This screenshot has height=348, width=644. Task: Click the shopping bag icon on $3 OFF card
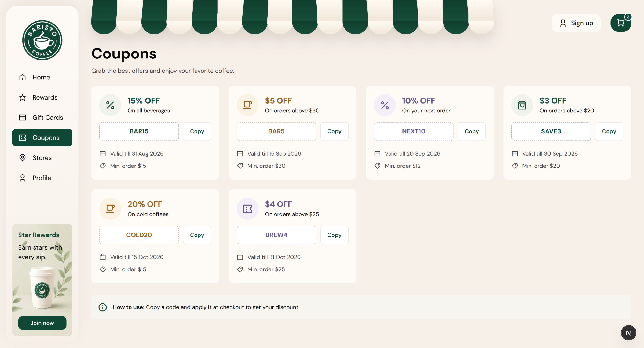coord(522,105)
